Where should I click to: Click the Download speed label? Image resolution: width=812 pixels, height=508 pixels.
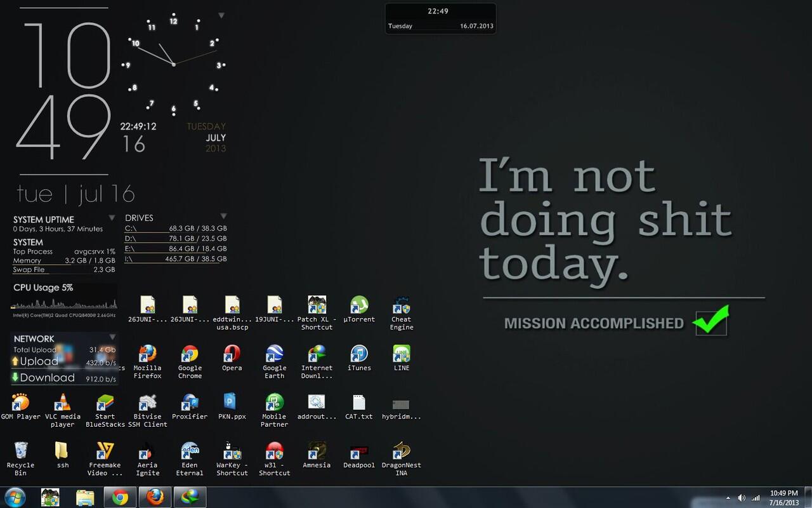tap(47, 378)
